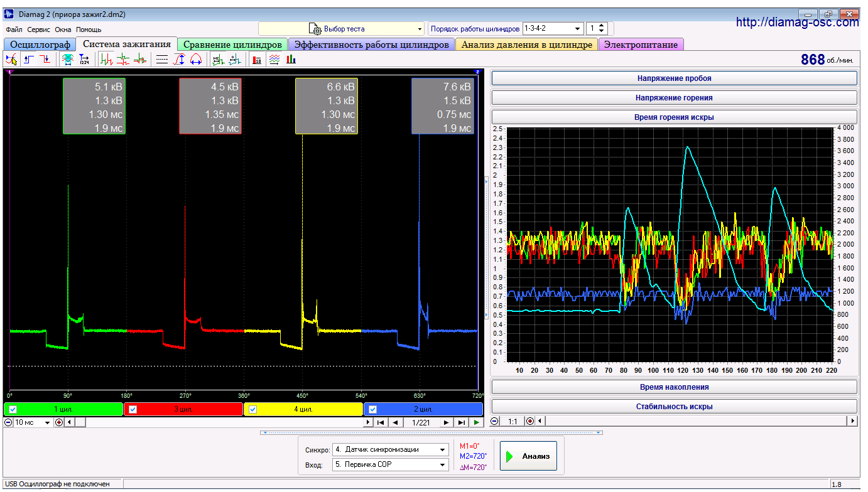
Task: Open the Выбор теста dropdown
Action: [342, 29]
